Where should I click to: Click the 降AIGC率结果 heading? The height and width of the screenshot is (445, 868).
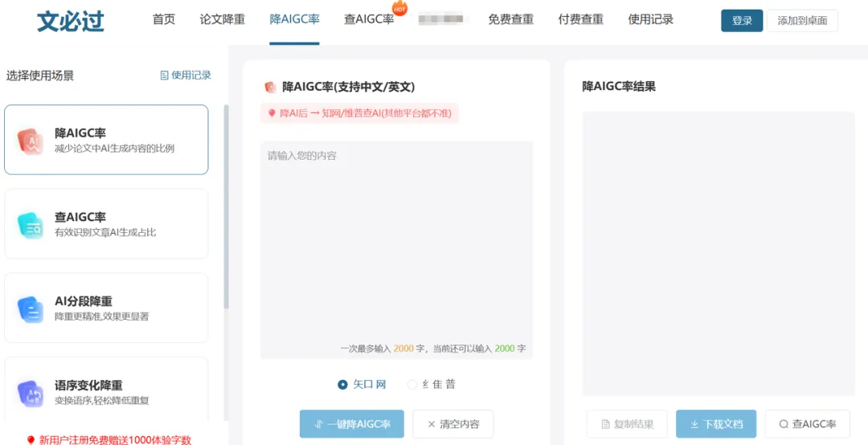619,87
